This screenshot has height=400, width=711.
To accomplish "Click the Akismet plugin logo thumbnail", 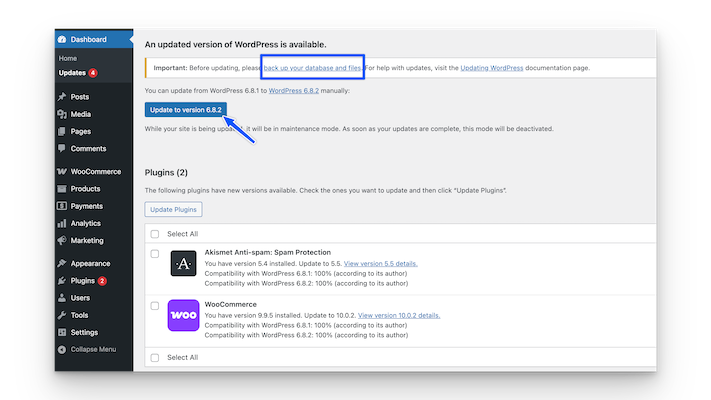I will pyautogui.click(x=184, y=263).
